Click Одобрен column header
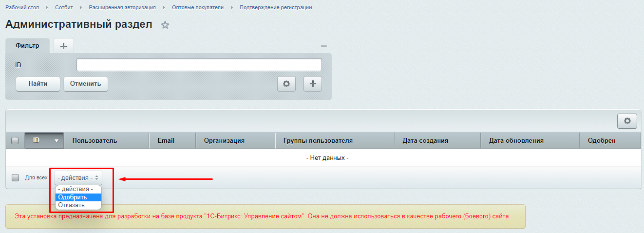 pos(610,140)
